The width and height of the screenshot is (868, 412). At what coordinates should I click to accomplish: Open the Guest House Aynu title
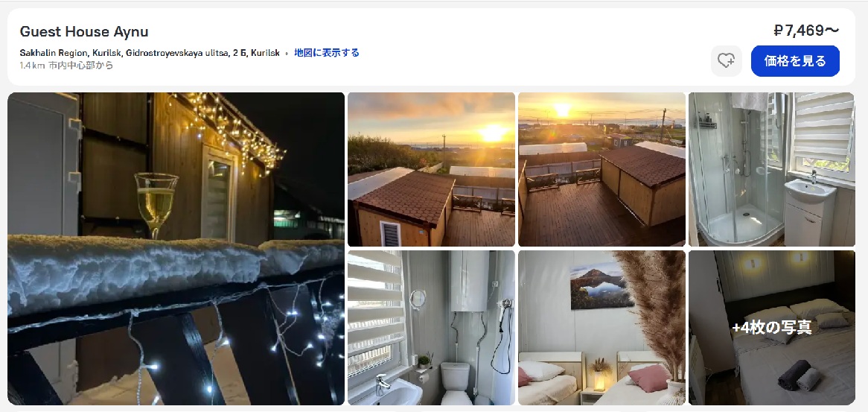point(84,31)
